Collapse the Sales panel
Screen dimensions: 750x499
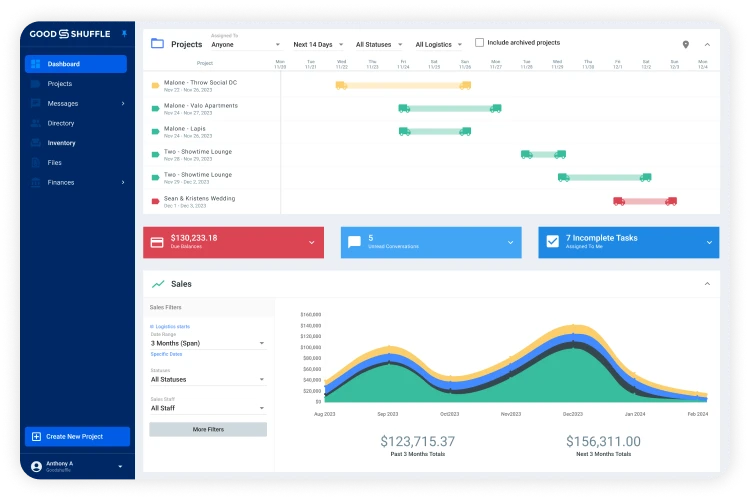point(707,284)
